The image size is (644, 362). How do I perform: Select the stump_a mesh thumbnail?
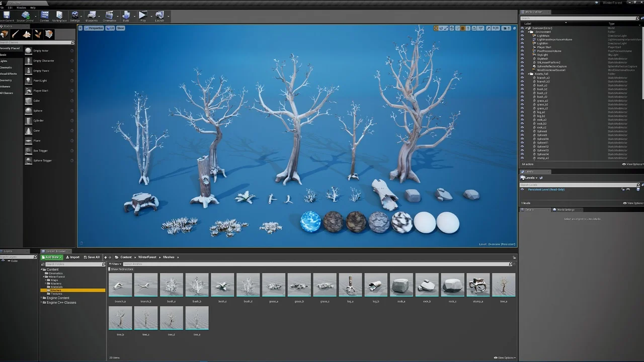point(477,285)
